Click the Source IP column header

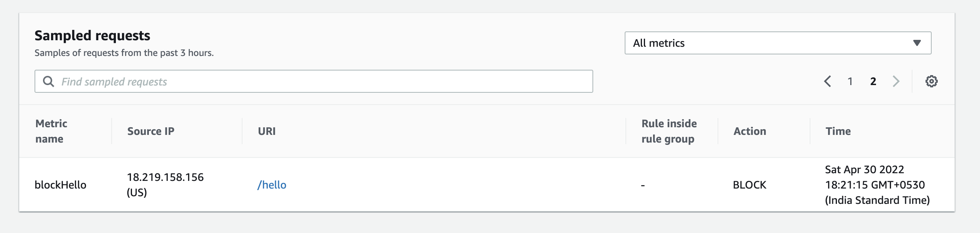[x=151, y=131]
